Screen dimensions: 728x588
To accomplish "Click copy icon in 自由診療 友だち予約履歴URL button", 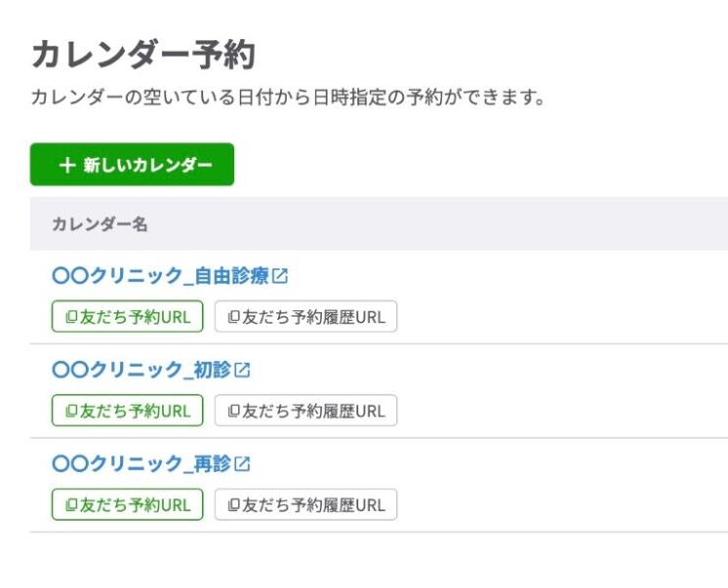I will click(x=232, y=317).
